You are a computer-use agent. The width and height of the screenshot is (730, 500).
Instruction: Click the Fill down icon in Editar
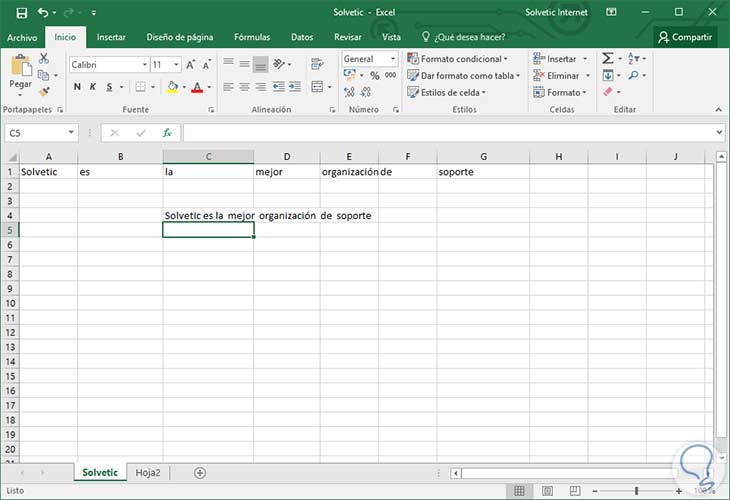point(608,75)
